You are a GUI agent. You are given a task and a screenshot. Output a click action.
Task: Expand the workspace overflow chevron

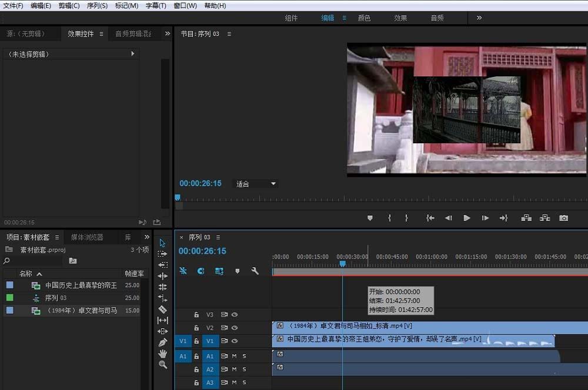tap(479, 18)
